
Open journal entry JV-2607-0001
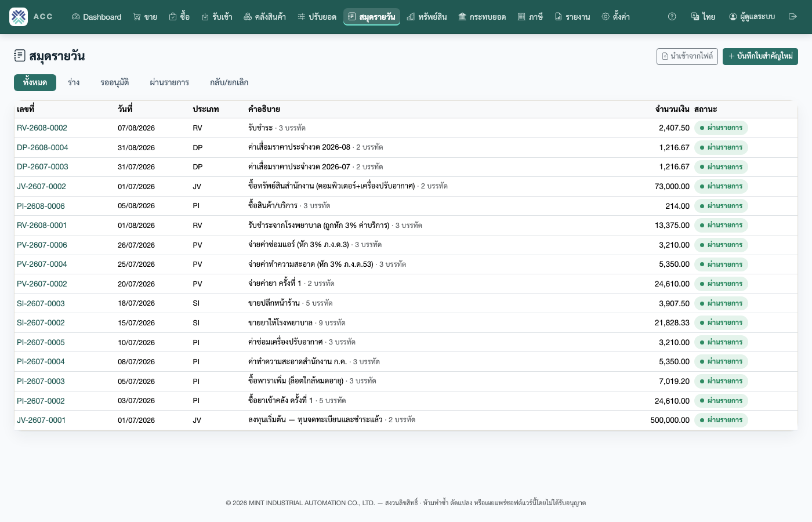tap(41, 420)
